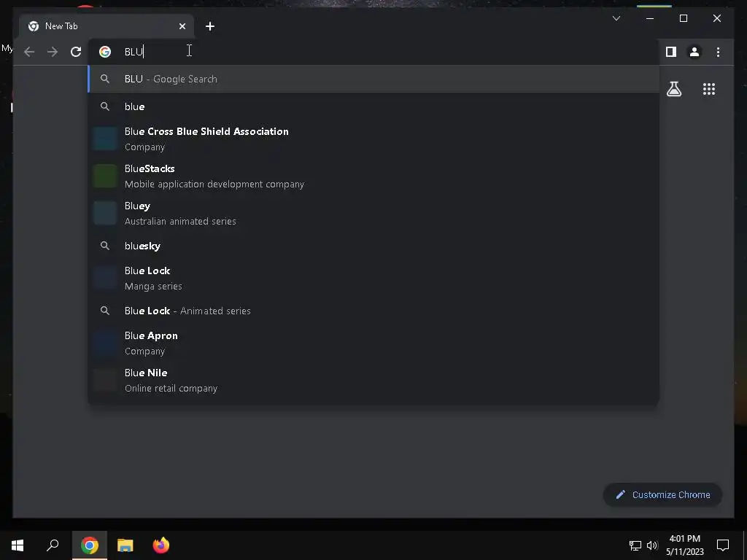Click the Chrome back arrow button
Image resolution: width=747 pixels, height=560 pixels.
pyautogui.click(x=29, y=52)
